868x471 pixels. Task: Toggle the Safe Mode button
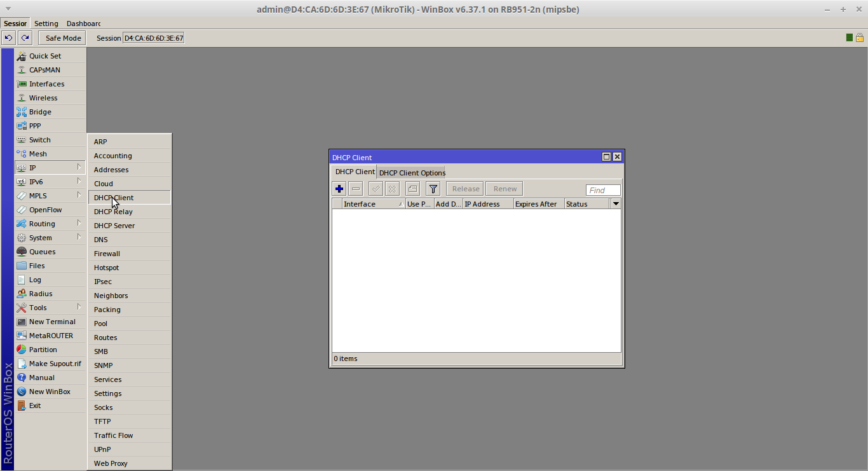tap(62, 38)
